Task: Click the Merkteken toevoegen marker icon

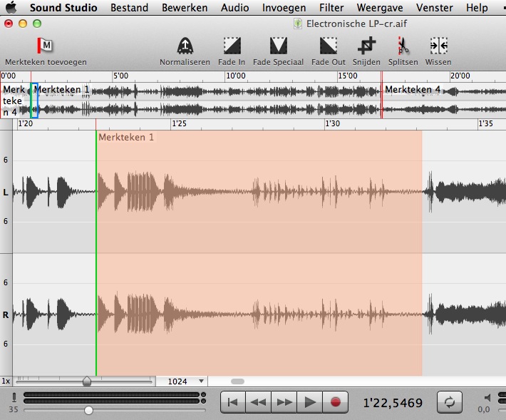Action: coord(45,46)
